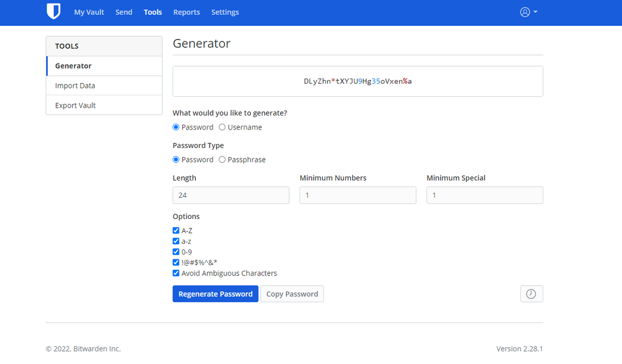Click the Copy Password button

[x=292, y=294]
